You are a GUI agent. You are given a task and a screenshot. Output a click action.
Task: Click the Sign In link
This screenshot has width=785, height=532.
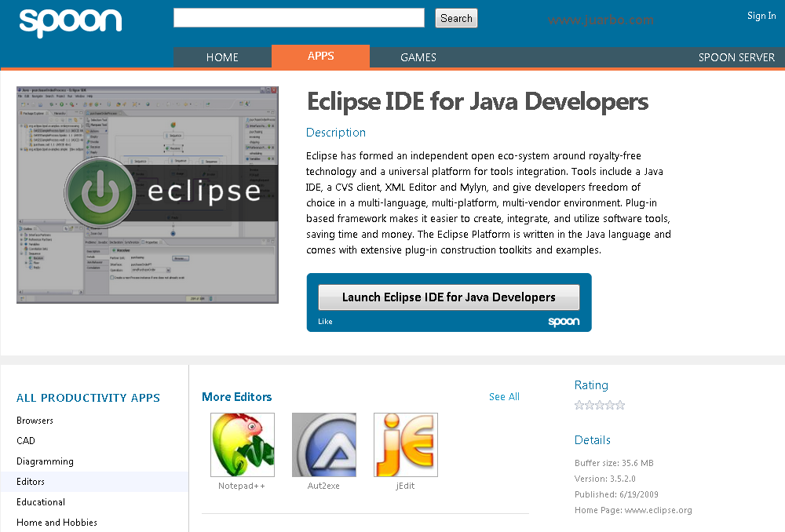click(x=761, y=16)
